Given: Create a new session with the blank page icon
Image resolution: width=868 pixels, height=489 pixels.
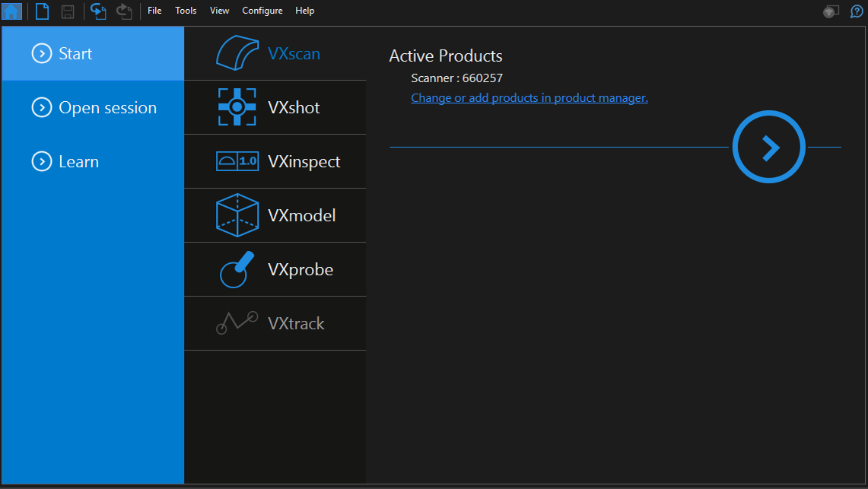Looking at the screenshot, I should [42, 11].
